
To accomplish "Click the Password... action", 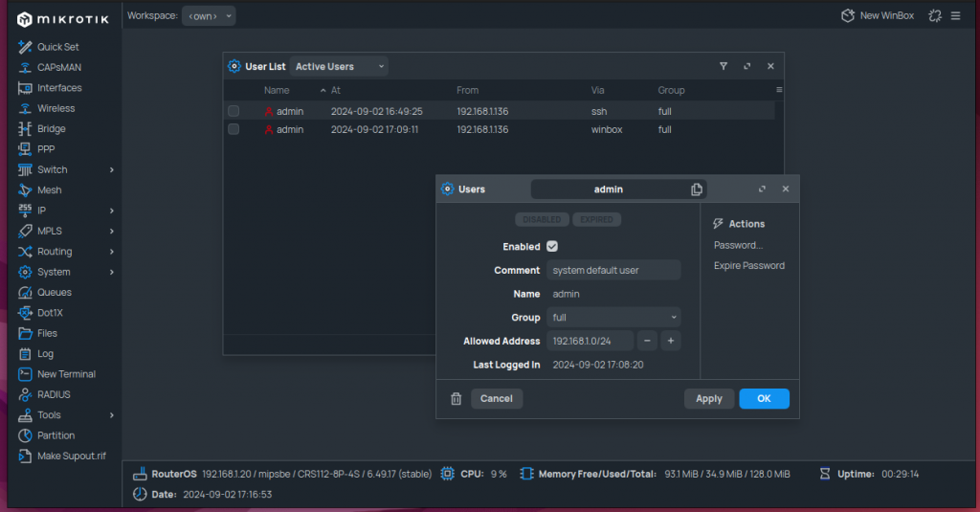I will (x=738, y=246).
